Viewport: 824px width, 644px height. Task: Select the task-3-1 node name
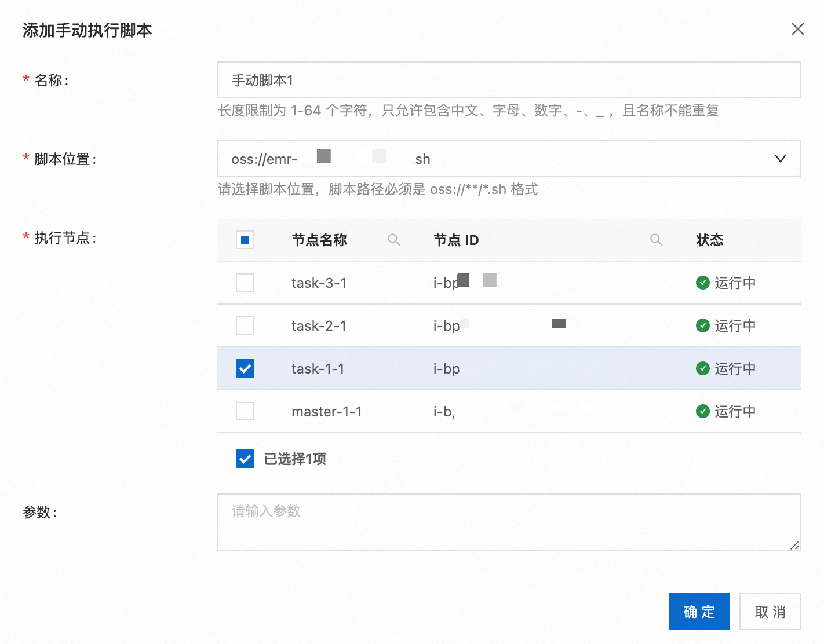tap(319, 283)
